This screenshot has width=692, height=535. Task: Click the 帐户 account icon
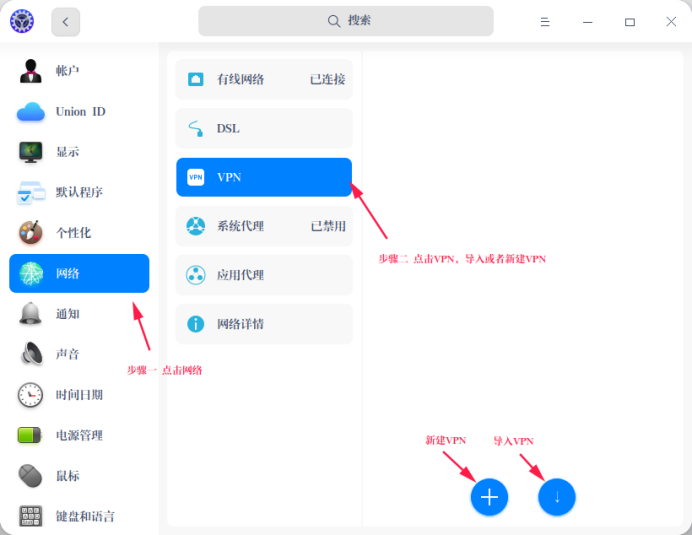coord(30,71)
